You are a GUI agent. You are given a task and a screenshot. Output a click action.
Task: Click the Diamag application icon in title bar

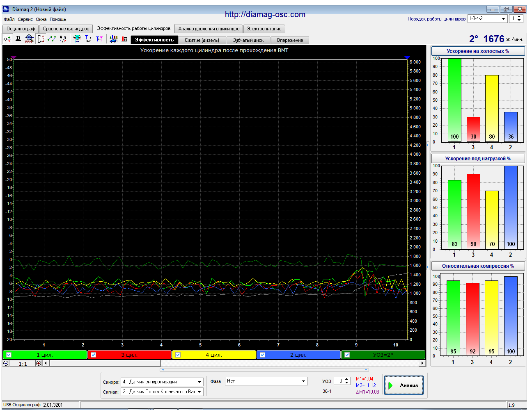(6, 9)
